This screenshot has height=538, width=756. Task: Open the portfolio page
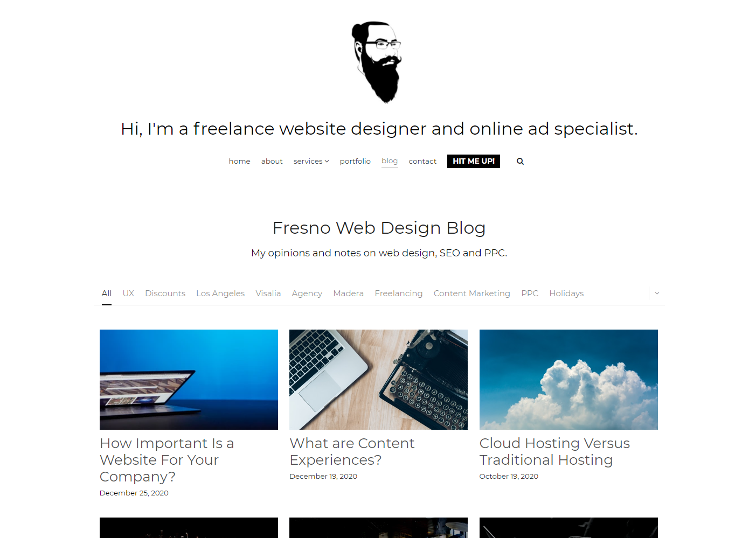coord(355,161)
